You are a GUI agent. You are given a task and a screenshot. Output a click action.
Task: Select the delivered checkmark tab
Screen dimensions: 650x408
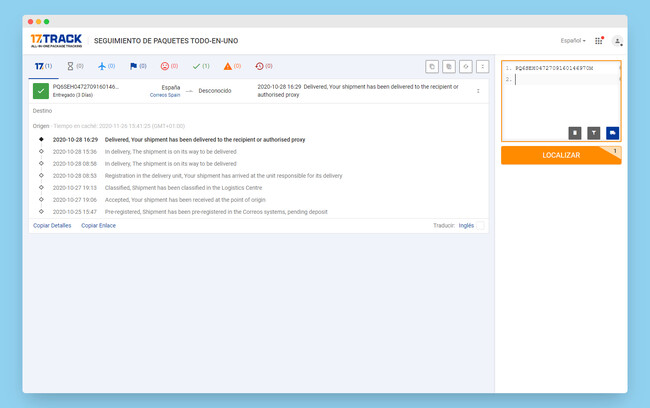[x=200, y=66]
